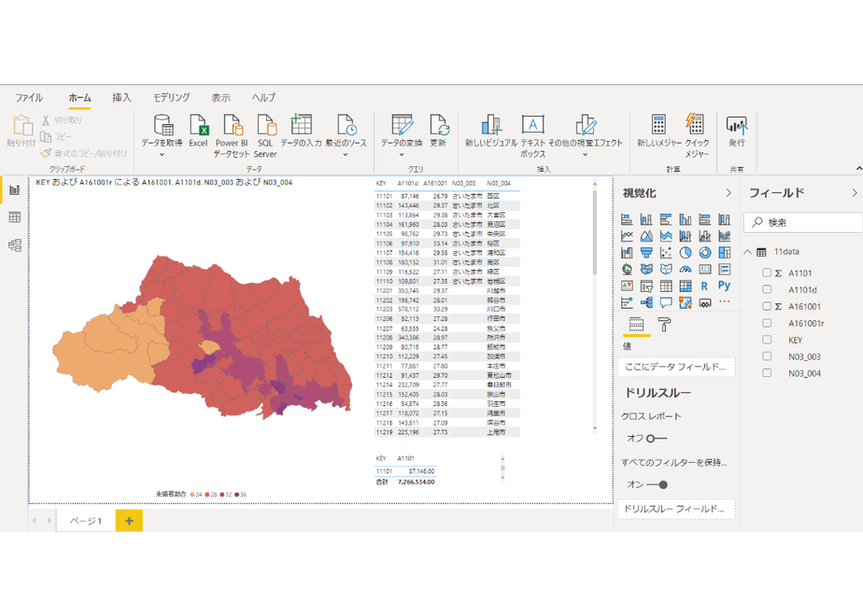Select the funnel chart visual
The width and height of the screenshot is (863, 616).
click(x=646, y=252)
